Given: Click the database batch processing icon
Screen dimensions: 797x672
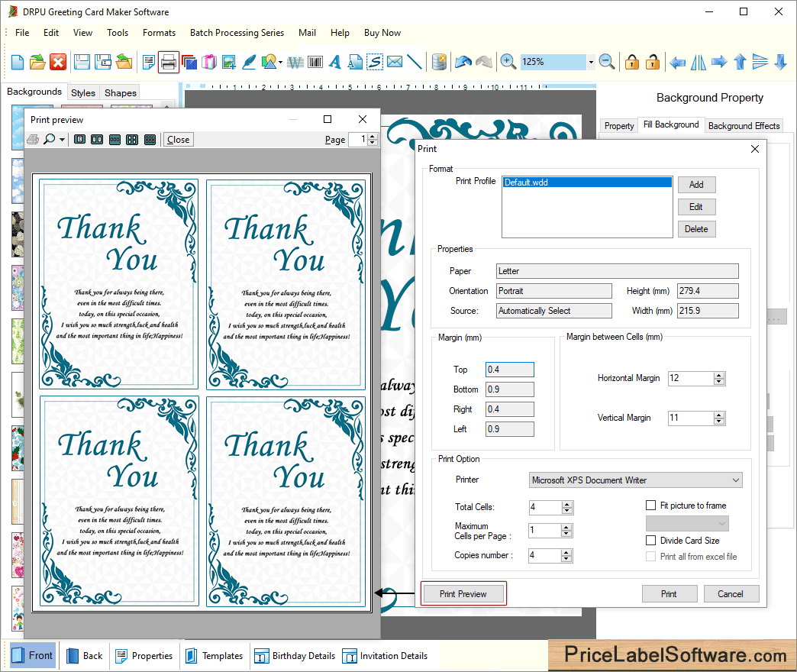Looking at the screenshot, I should click(x=439, y=62).
